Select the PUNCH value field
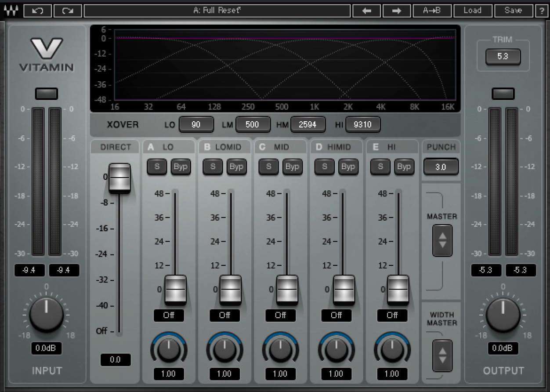Viewport: 550px width, 392px height. [441, 167]
